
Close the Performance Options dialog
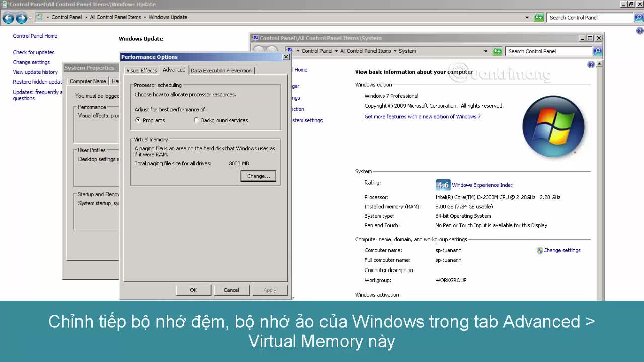286,57
